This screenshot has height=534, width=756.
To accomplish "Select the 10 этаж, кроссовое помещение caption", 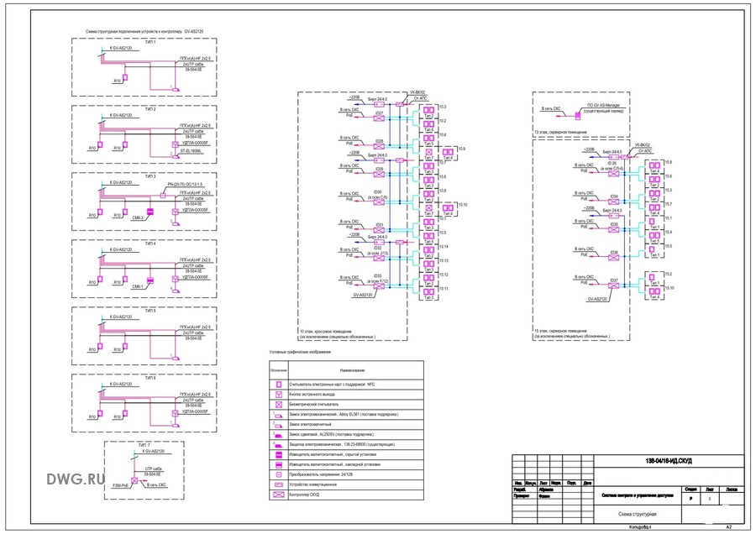I will point(325,332).
